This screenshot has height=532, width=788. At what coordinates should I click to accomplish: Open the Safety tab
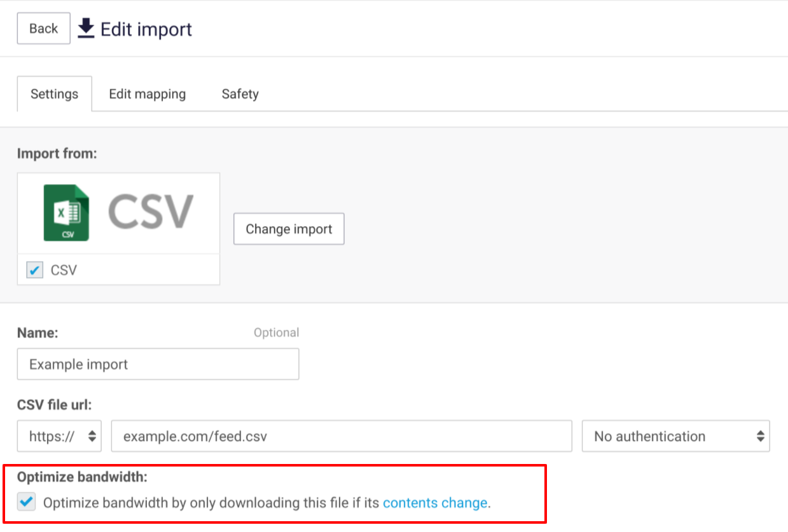point(240,94)
